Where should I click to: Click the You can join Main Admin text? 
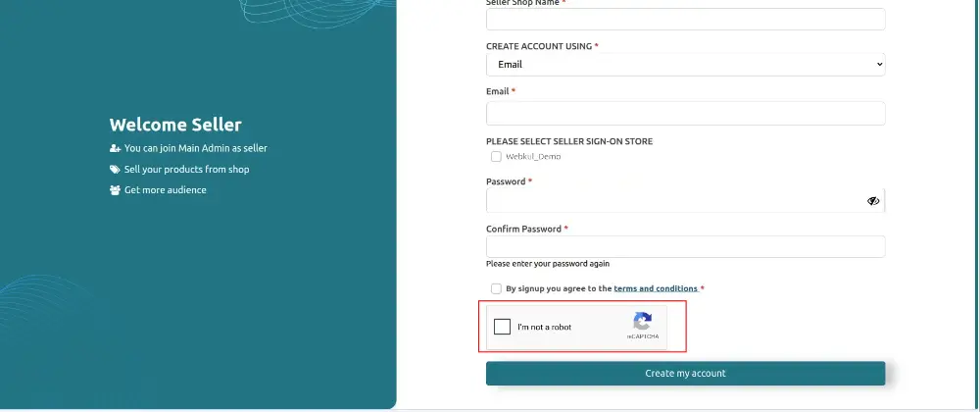click(x=196, y=148)
